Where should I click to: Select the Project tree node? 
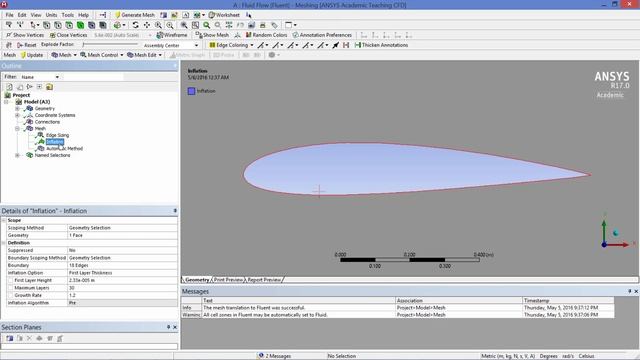(x=21, y=95)
